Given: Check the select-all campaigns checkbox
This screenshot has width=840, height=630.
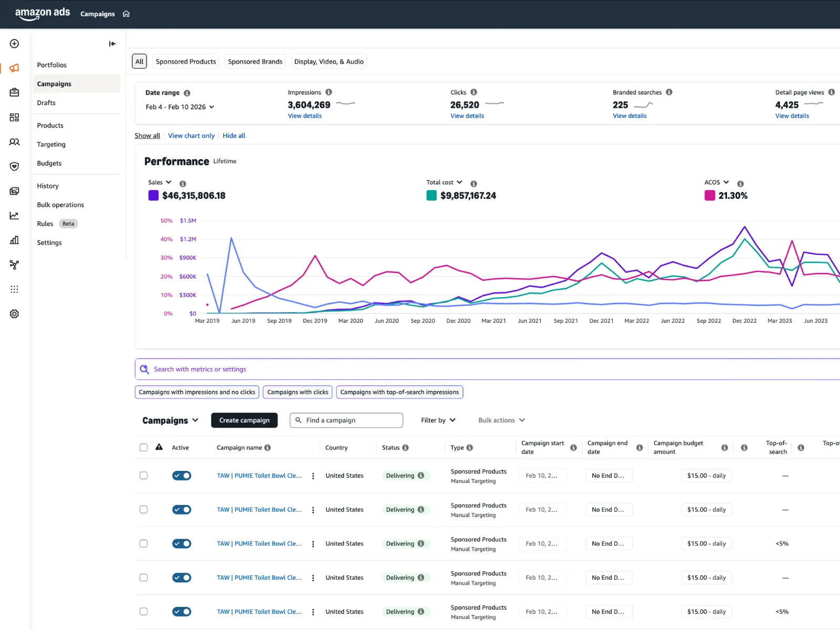Looking at the screenshot, I should coord(143,448).
